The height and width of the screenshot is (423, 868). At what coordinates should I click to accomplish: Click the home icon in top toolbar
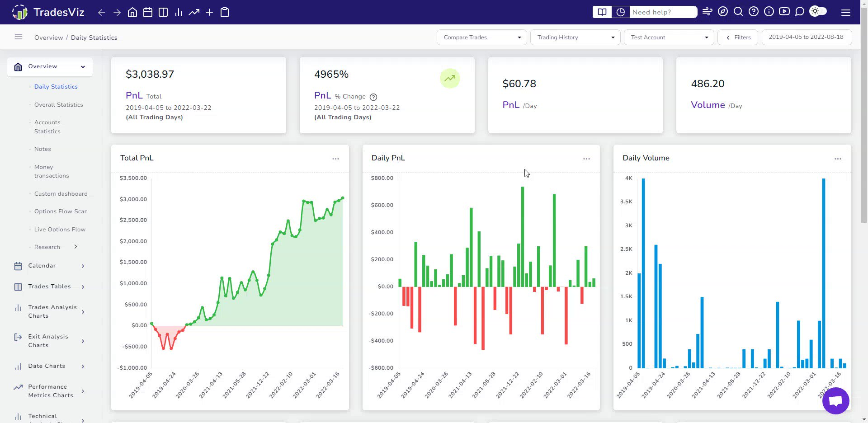coord(132,12)
